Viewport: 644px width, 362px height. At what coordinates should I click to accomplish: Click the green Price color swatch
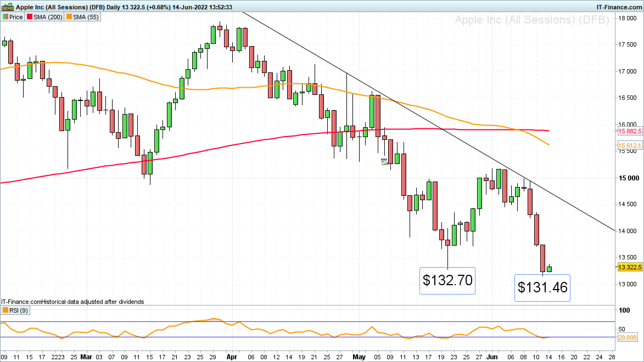pos(5,17)
